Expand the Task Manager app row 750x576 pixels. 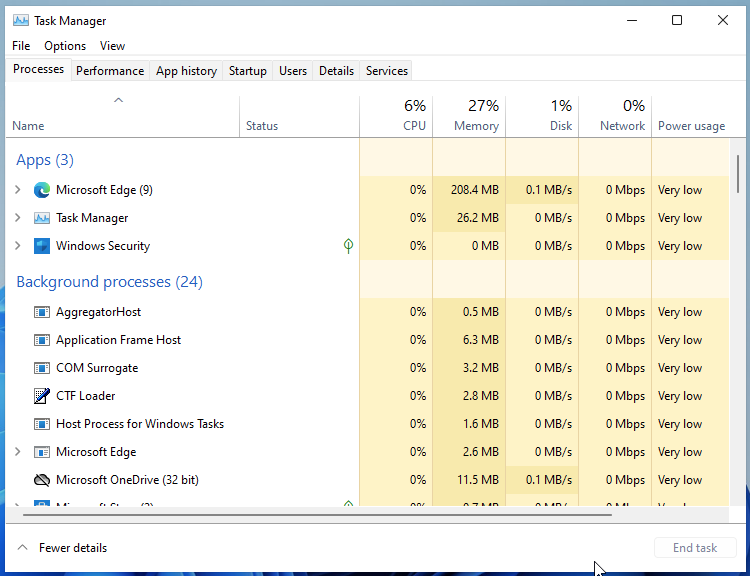18,218
